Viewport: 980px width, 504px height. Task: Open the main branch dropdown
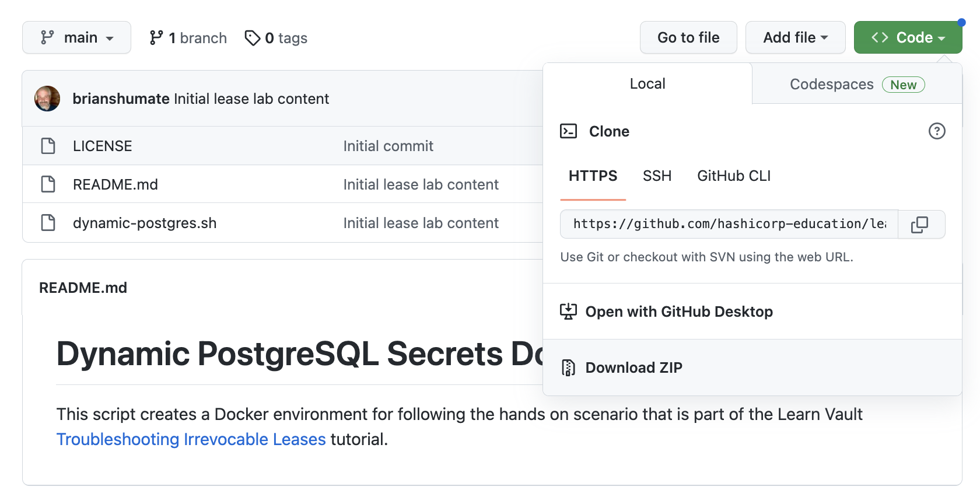coord(76,38)
